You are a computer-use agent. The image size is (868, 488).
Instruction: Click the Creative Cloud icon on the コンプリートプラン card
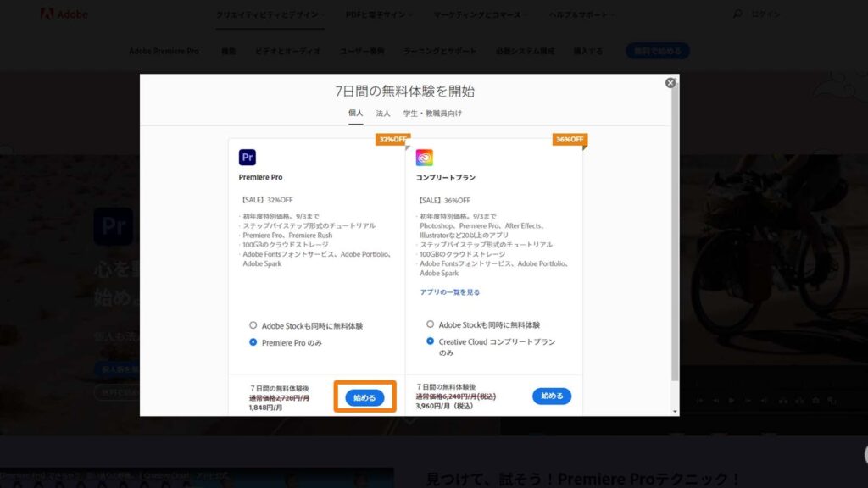pyautogui.click(x=425, y=158)
